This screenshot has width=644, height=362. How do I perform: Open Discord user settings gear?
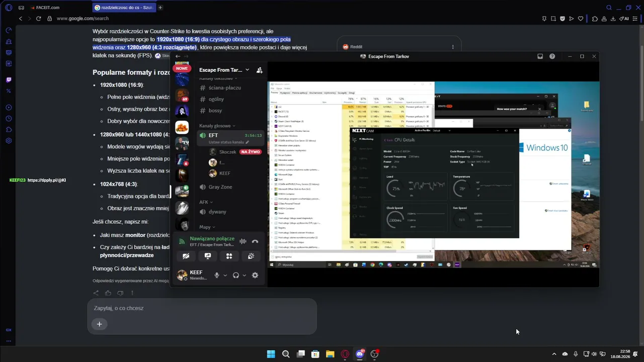tap(255, 276)
